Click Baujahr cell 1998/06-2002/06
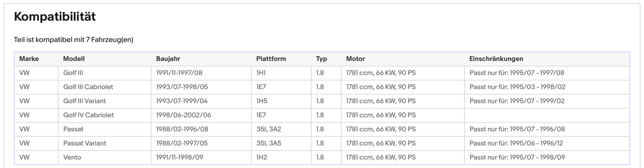Screen dimensions: 644x168 [183, 115]
